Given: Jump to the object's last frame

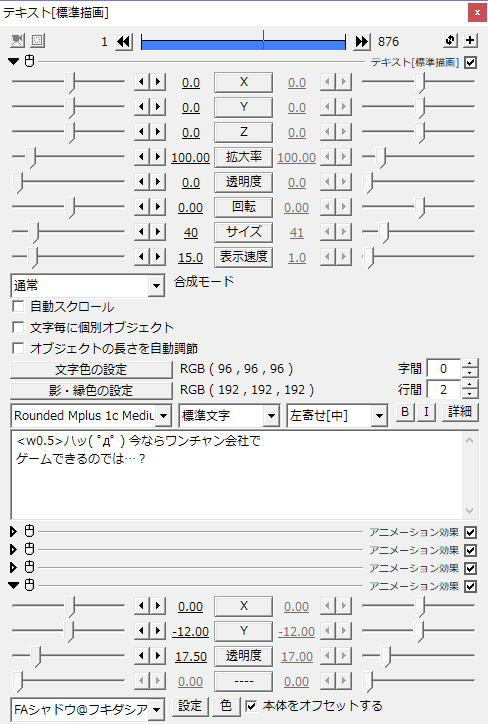Looking at the screenshot, I should coord(362,42).
